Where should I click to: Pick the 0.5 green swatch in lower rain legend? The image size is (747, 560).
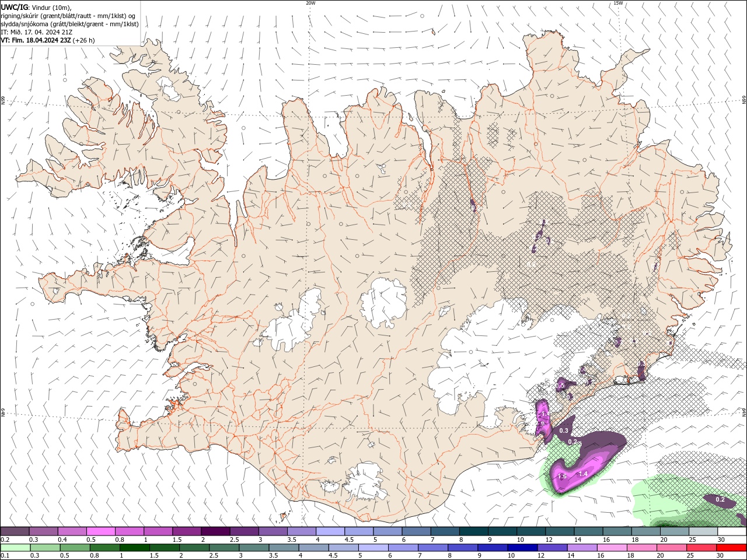[x=75, y=548]
